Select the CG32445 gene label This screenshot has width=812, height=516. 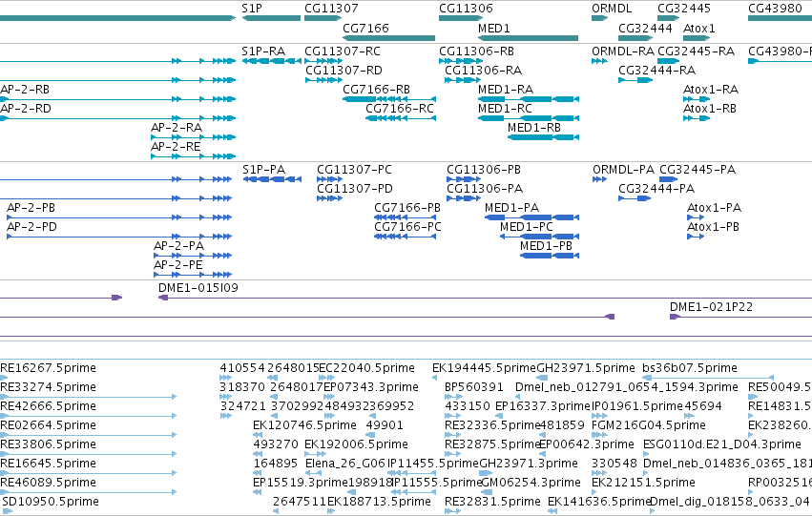(684, 9)
